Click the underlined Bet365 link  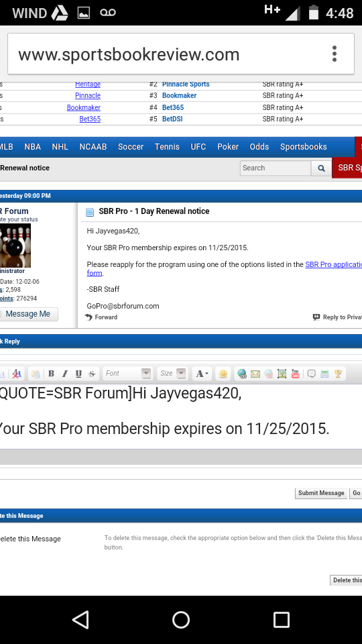90,119
